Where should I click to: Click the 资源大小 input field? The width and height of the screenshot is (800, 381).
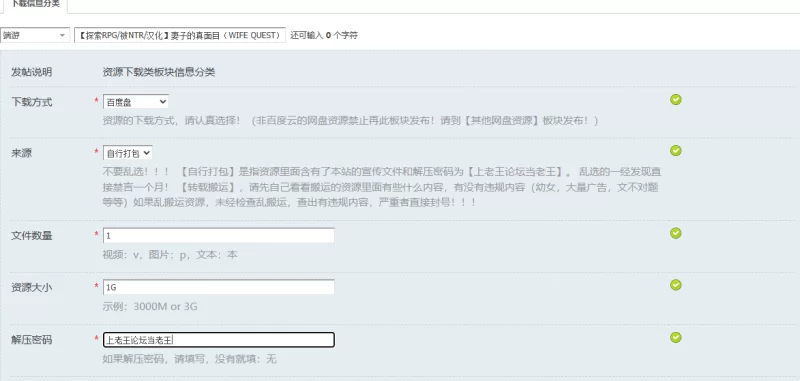point(218,287)
